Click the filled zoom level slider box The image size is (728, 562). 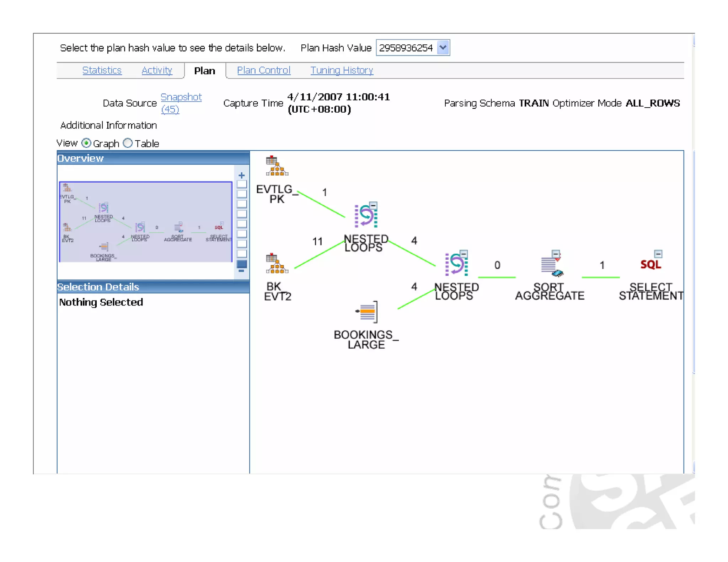242,264
